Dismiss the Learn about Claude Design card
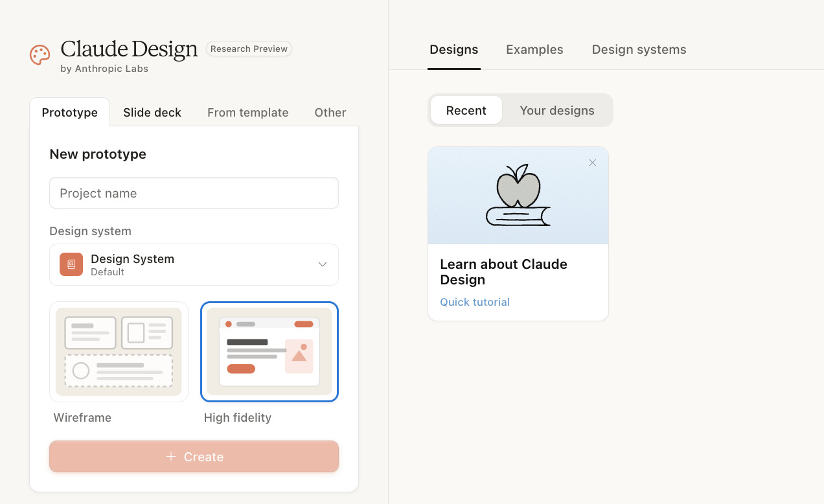Viewport: 824px width, 504px height. tap(592, 163)
